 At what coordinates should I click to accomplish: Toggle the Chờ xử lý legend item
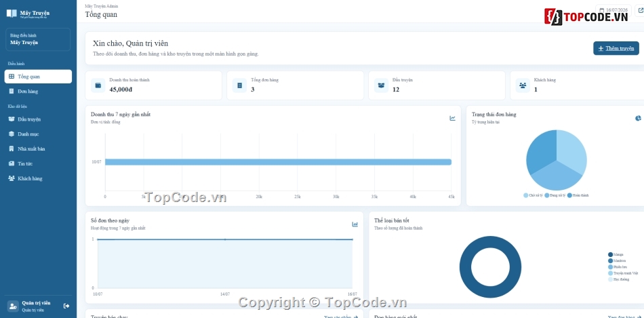(x=534, y=195)
